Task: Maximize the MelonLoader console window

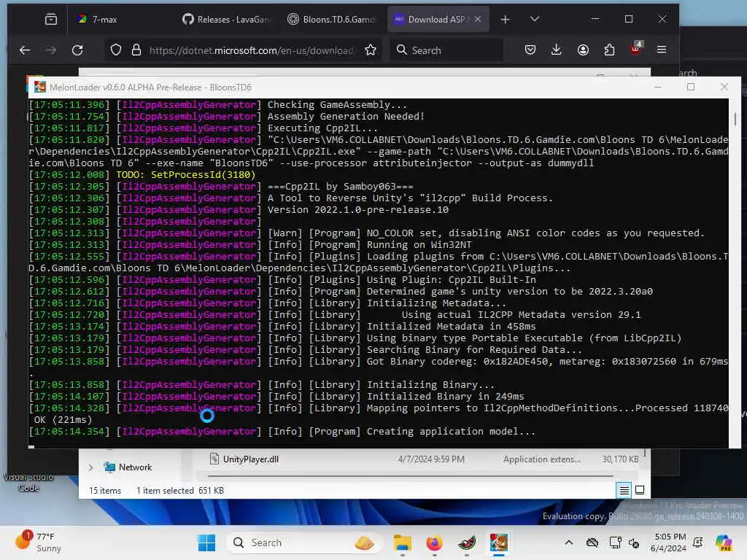Action: pos(691,87)
